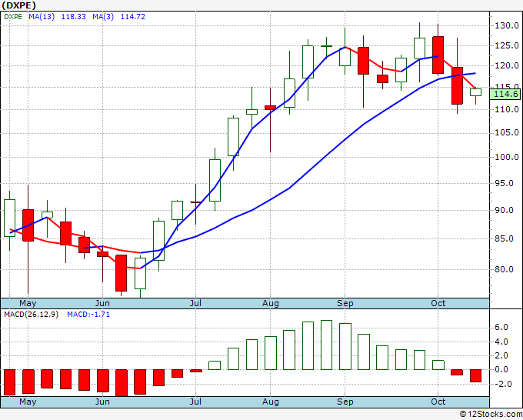Click the 2.0 MACD axis label
Image resolution: width=523 pixels, height=420 pixels.
501,355
